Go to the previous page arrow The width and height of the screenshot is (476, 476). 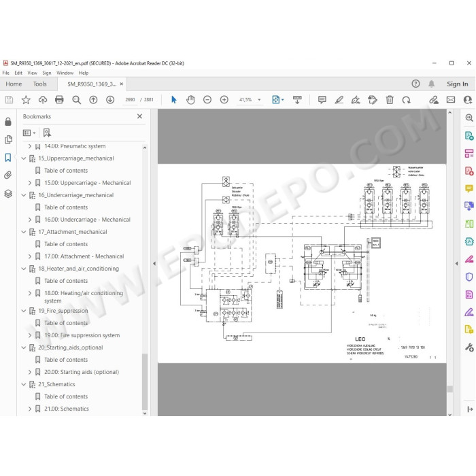[93, 99]
